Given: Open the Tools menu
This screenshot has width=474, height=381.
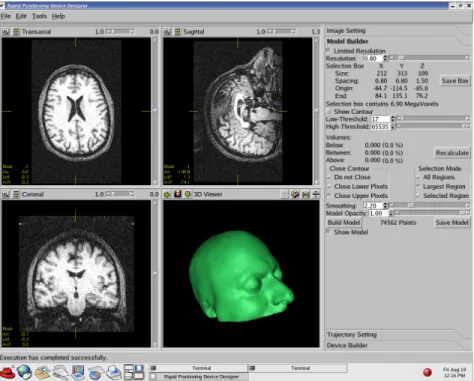Looking at the screenshot, I should 39,16.
